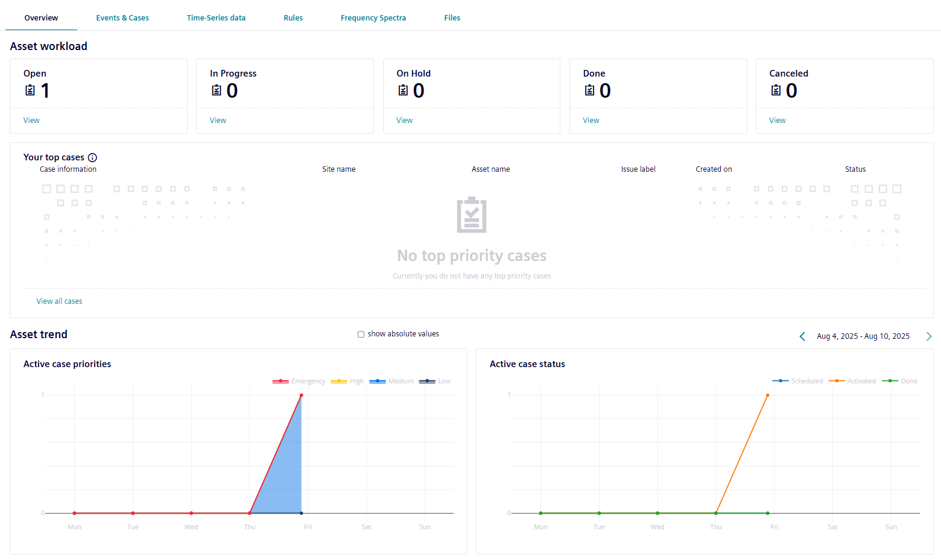Click the clipboard icon in the Open card
Viewport: 941px width, 560px height.
pos(30,90)
